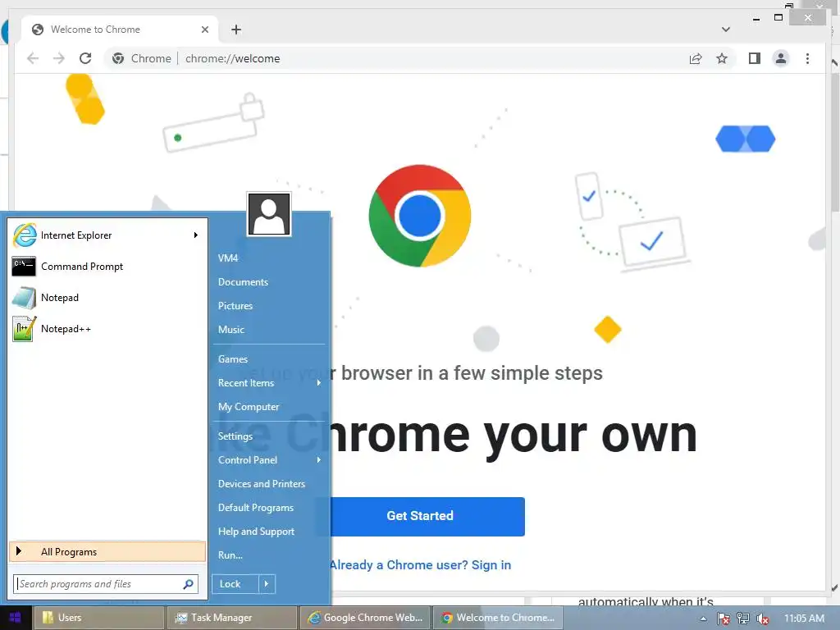840x630 pixels.
Task: Open the side panel icon in Chrome toolbar
Action: click(755, 58)
